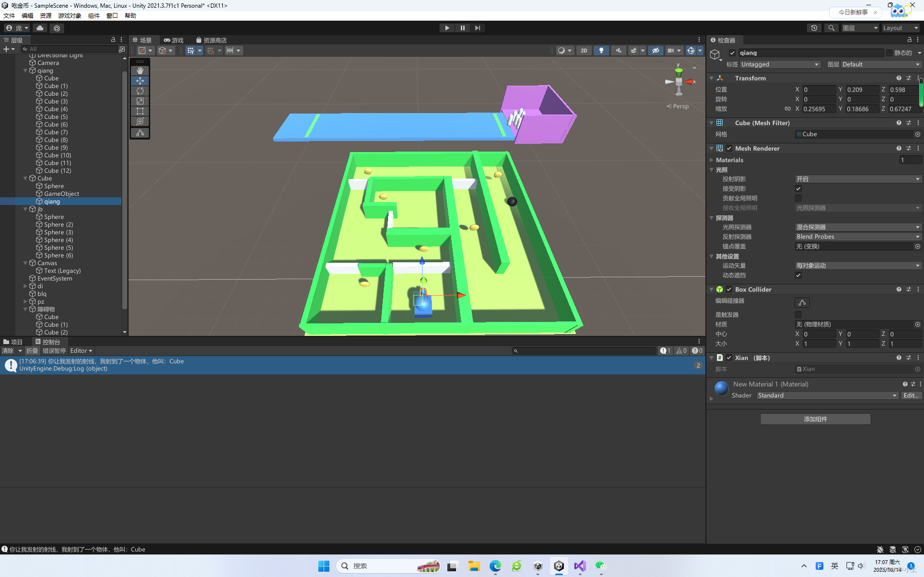
Task: Open the Shader Standard dropdown
Action: (827, 396)
